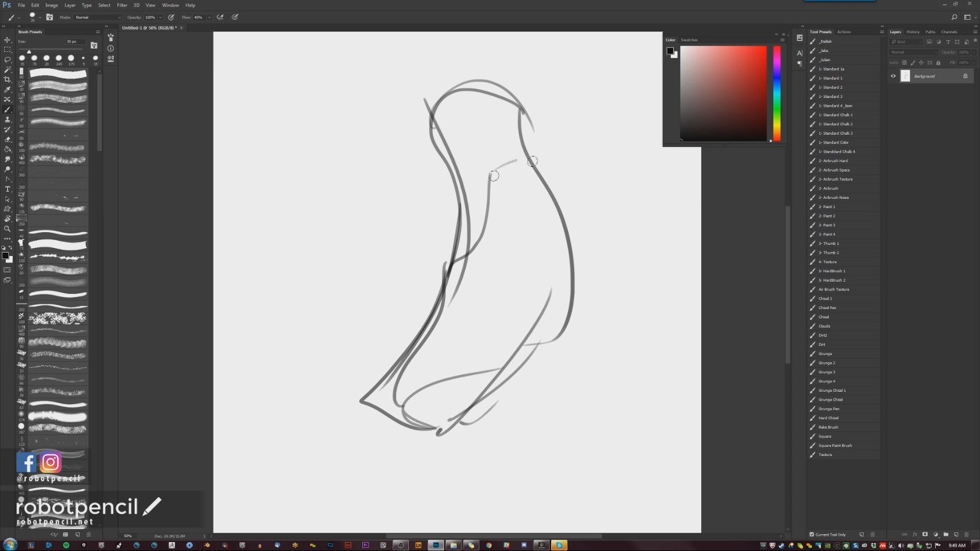The height and width of the screenshot is (551, 980).
Task: Create a new layer in Layers panel
Action: [x=956, y=534]
